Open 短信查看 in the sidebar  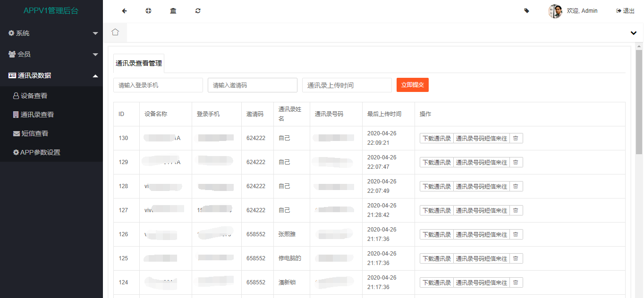[34, 133]
